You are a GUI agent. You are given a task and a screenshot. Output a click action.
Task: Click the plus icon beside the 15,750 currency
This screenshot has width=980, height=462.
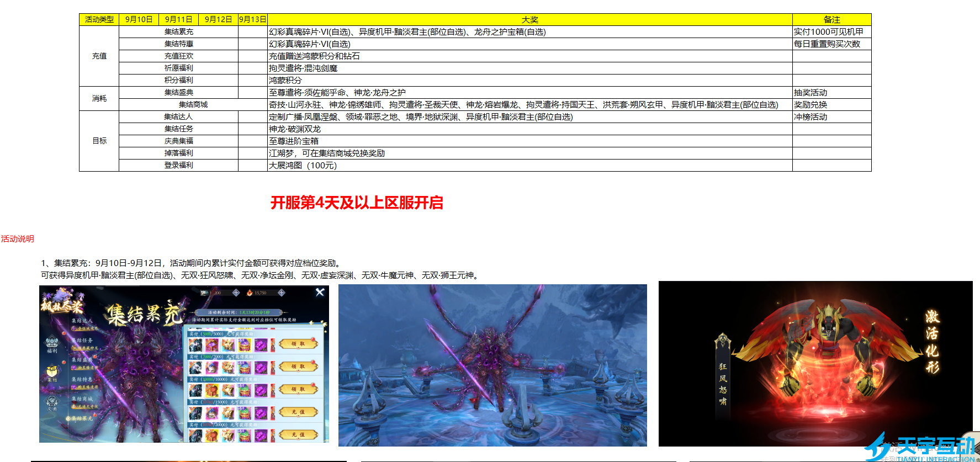[x=281, y=293]
